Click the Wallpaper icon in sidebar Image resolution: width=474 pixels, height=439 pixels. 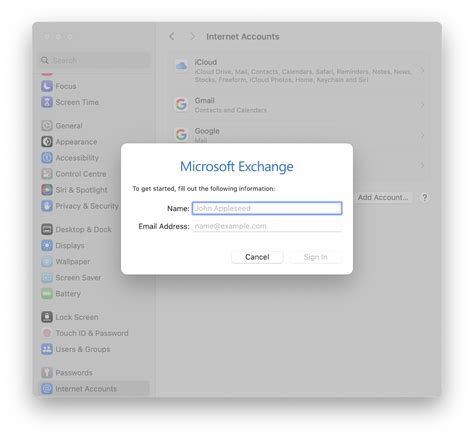click(47, 261)
